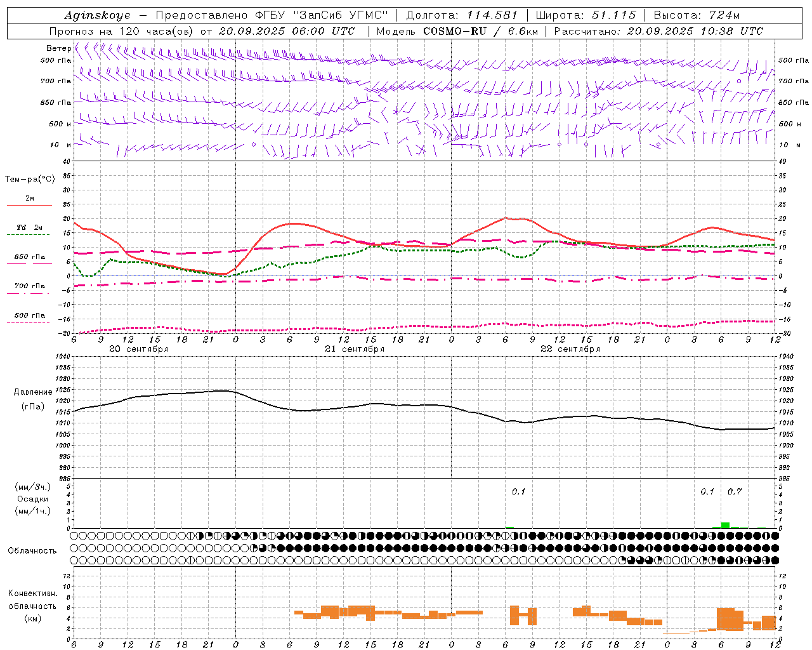Screen dimensions: 812x650
Task: Click the "Конвективн." convective cloud label
Action: pyautogui.click(x=32, y=594)
